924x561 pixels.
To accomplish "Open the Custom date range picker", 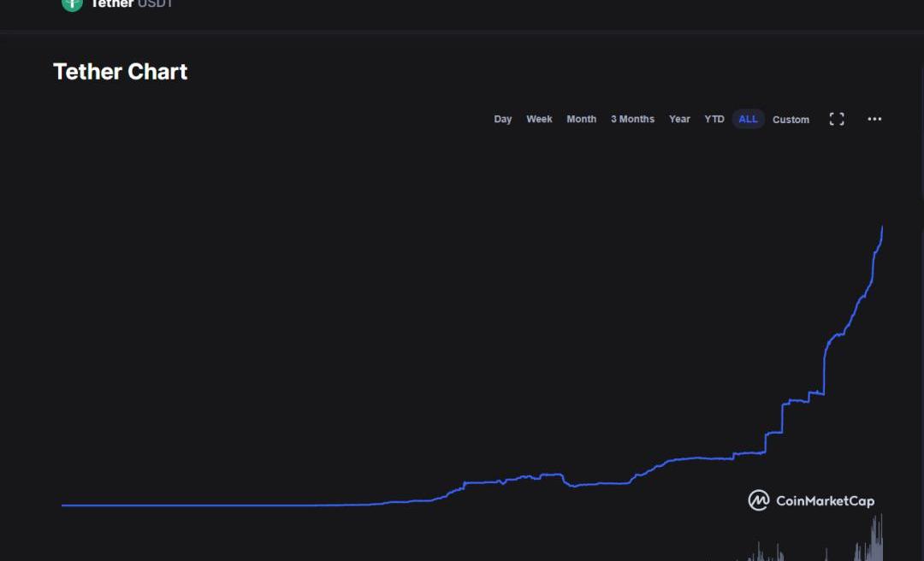I will click(791, 119).
